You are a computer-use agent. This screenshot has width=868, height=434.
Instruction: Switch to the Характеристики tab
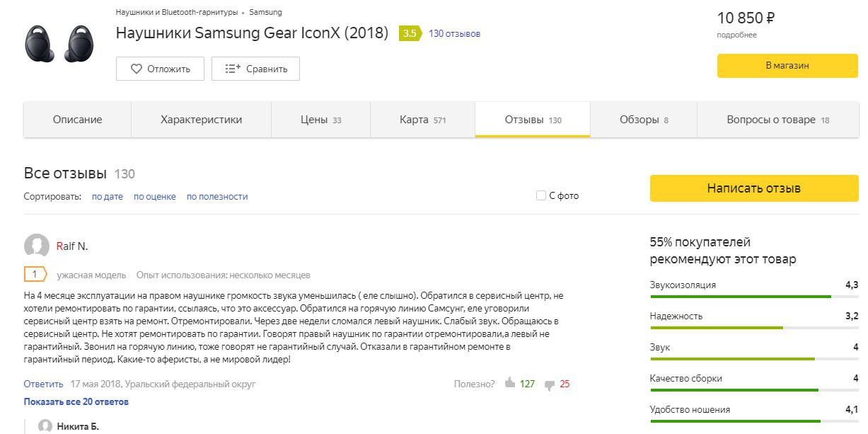pyautogui.click(x=201, y=120)
